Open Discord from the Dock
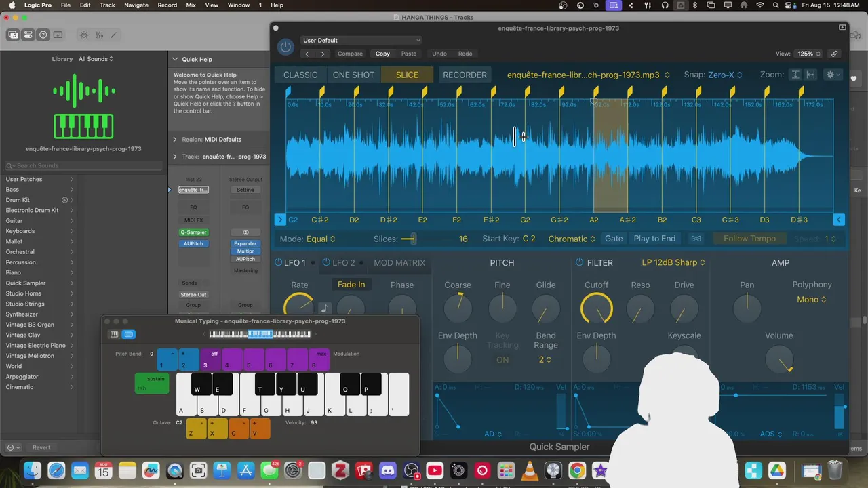The image size is (868, 488). (x=388, y=470)
